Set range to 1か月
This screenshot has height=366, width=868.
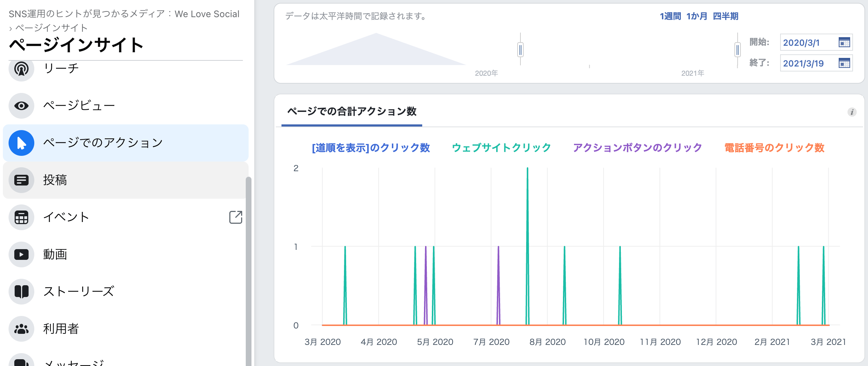point(697,16)
